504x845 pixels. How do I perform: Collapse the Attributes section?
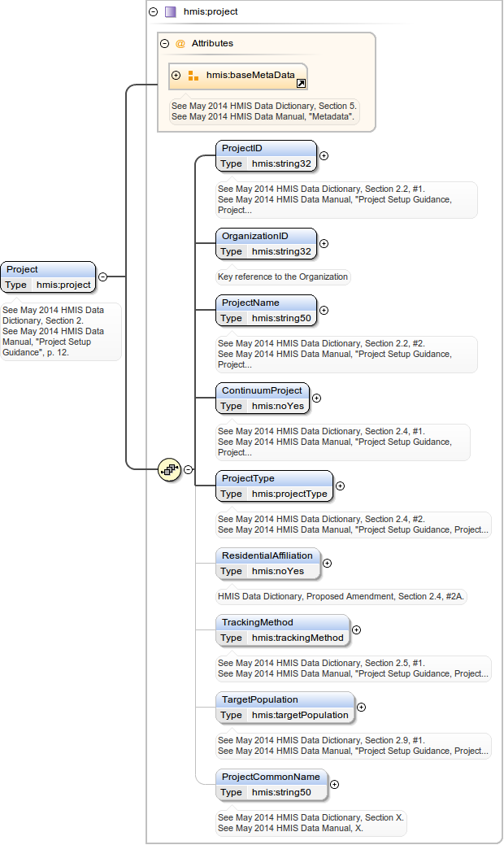(165, 44)
